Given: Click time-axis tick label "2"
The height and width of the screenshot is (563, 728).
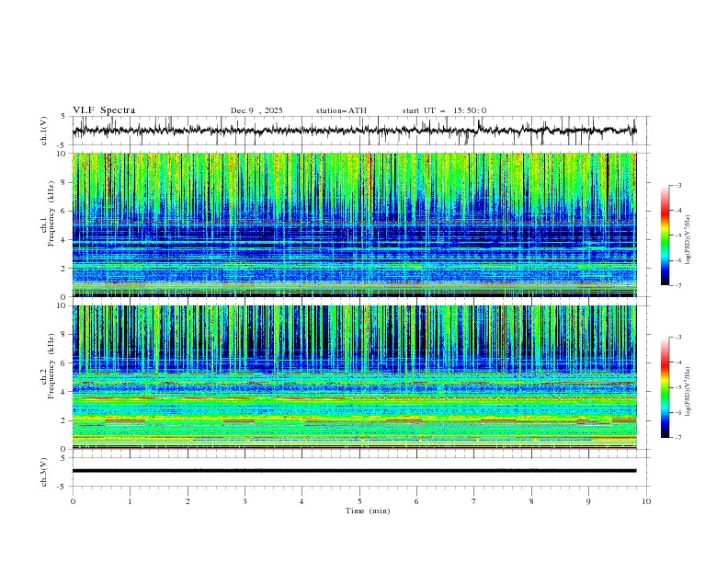Looking at the screenshot, I should pyautogui.click(x=188, y=501).
